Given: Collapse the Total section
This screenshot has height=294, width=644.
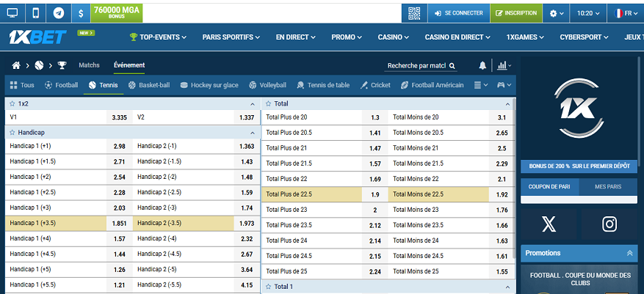Looking at the screenshot, I should click(x=507, y=104).
